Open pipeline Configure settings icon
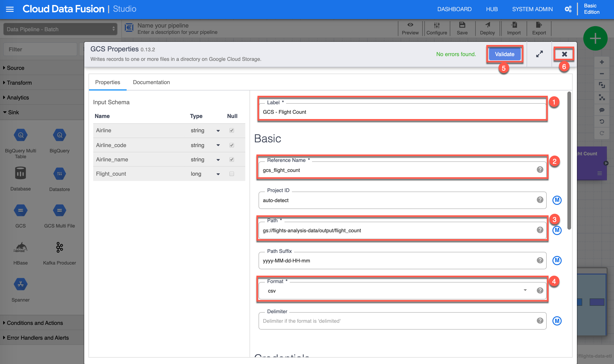This screenshot has height=364, width=614. pyautogui.click(x=437, y=25)
